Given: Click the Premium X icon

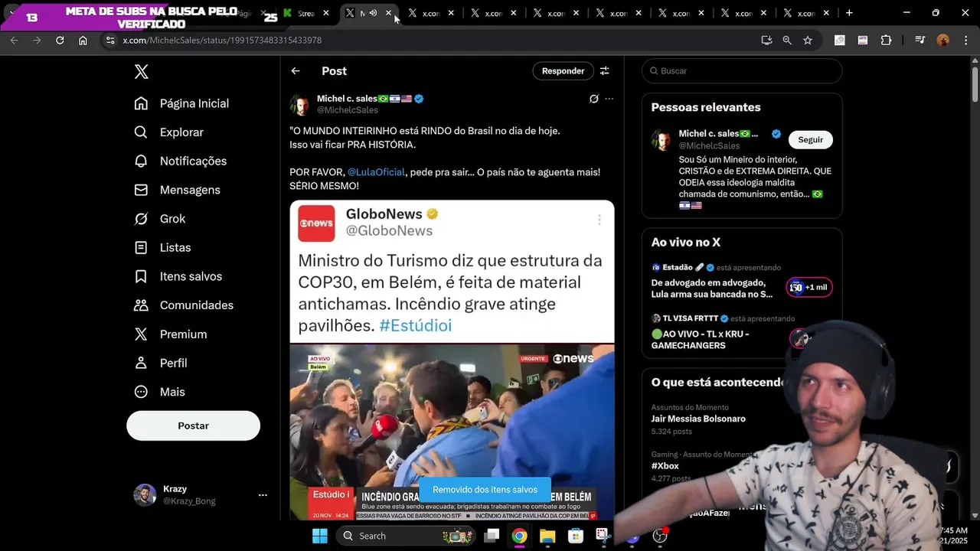Looking at the screenshot, I should [141, 334].
